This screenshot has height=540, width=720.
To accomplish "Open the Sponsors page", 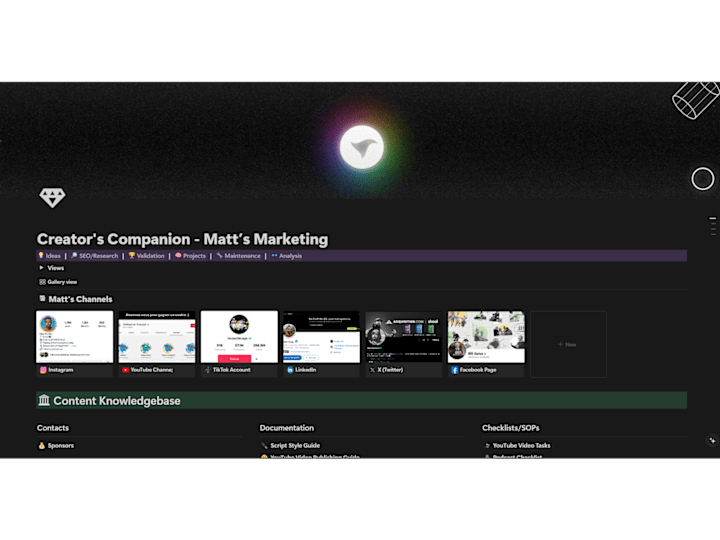I will pos(61,445).
